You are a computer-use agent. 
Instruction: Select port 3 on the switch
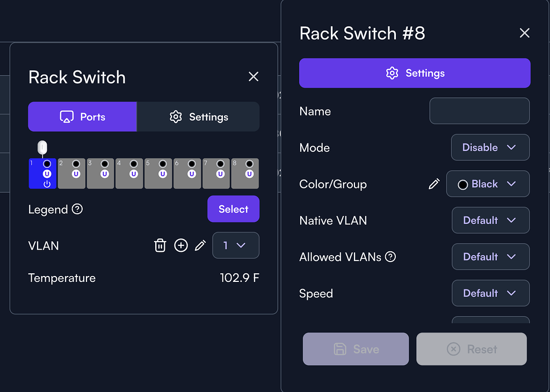pyautogui.click(x=100, y=173)
